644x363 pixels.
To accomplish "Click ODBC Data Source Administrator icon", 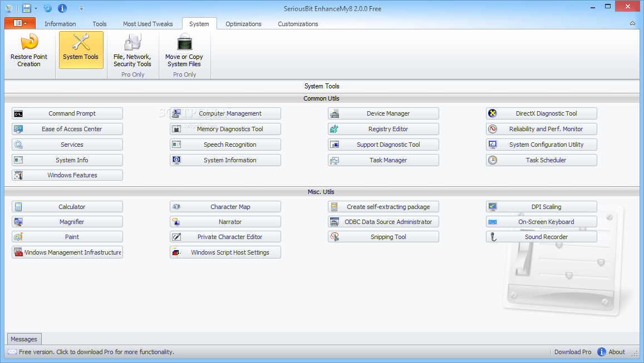I will pos(335,222).
